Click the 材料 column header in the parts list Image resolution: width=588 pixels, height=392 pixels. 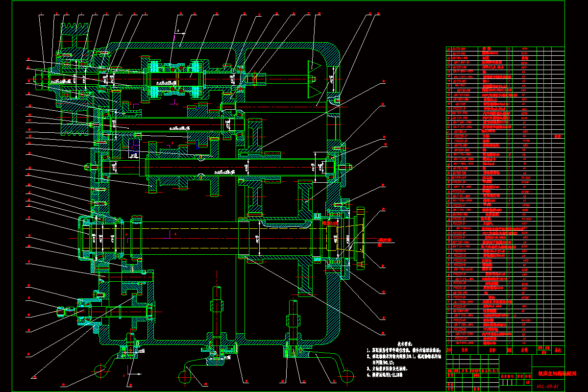(x=524, y=350)
